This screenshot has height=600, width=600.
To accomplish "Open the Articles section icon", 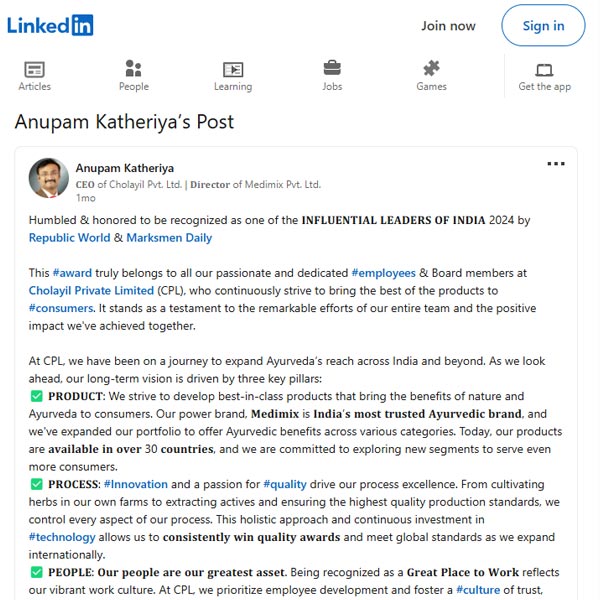I will pyautogui.click(x=34, y=70).
